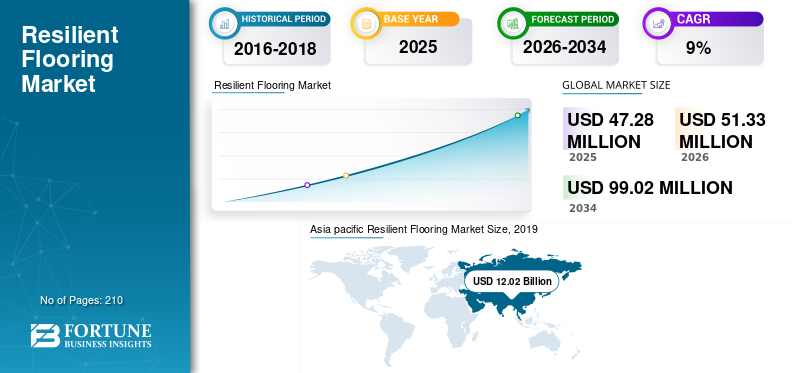Click the CAGR growth icon
Image resolution: width=800 pixels, height=373 pixels.
tap(658, 23)
